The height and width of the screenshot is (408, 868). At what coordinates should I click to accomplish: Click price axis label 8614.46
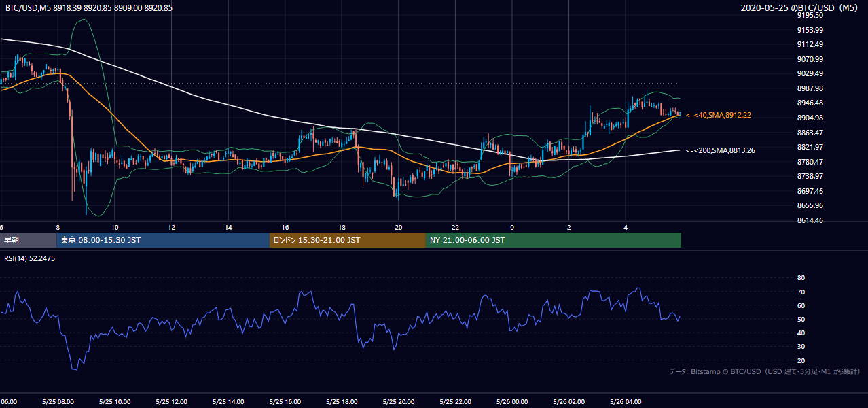pyautogui.click(x=811, y=220)
